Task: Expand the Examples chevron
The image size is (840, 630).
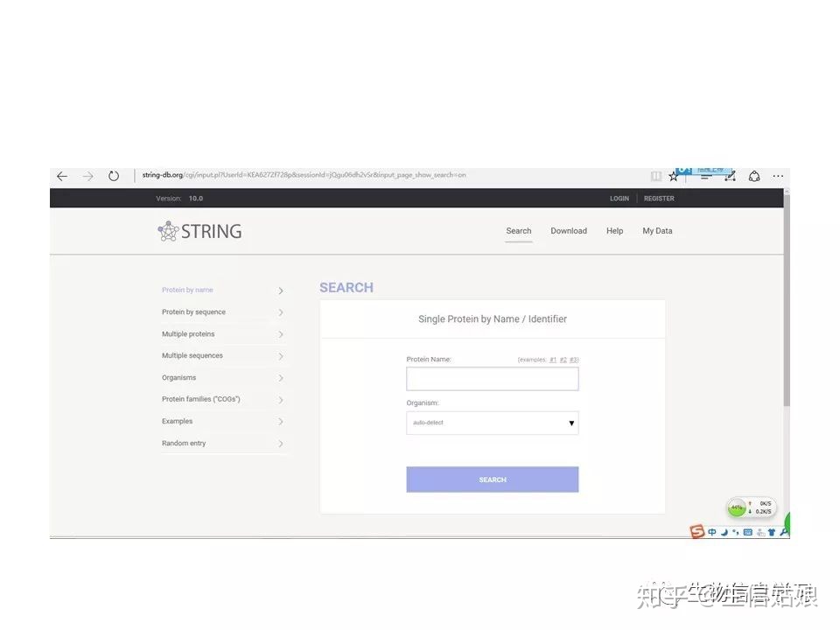Action: coord(281,422)
